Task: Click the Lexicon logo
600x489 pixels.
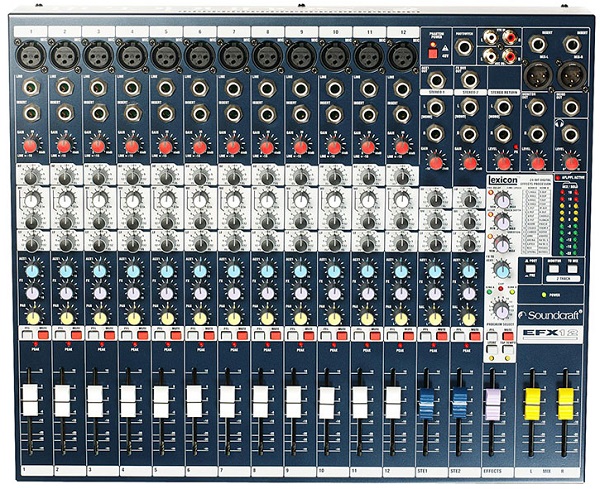Action: pos(503,180)
